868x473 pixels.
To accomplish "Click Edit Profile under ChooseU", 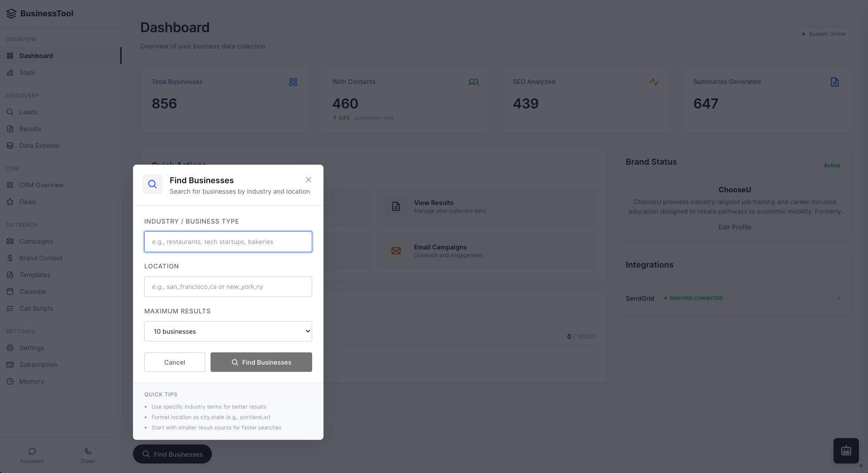I will (734, 227).
